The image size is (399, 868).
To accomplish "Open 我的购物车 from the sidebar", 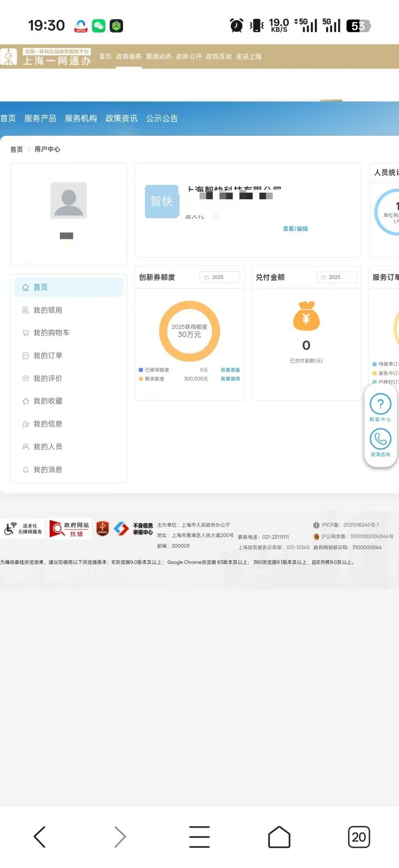I will (x=51, y=333).
